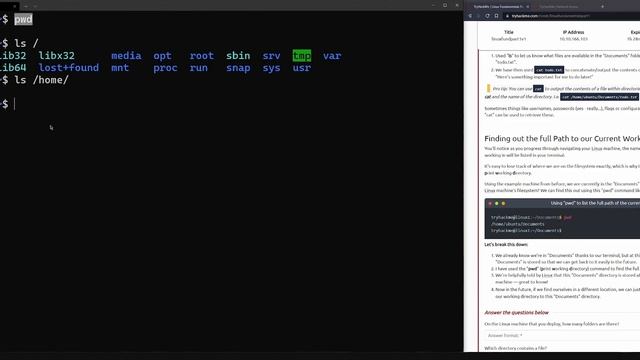Click the 'IP Address' header on webpage
The image size is (640, 360).
[573, 32]
